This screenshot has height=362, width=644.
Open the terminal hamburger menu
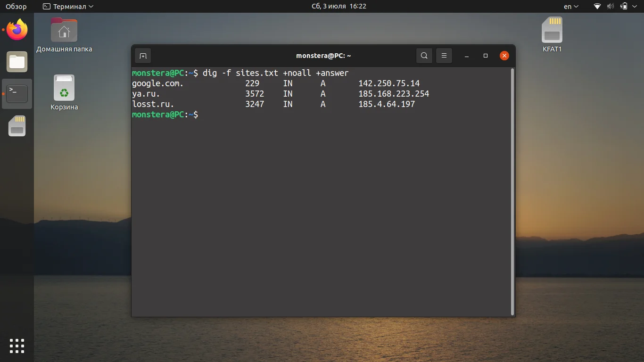pyautogui.click(x=444, y=55)
